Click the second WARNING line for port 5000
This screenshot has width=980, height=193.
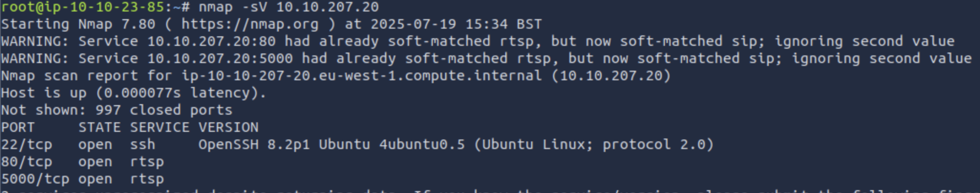click(486, 59)
